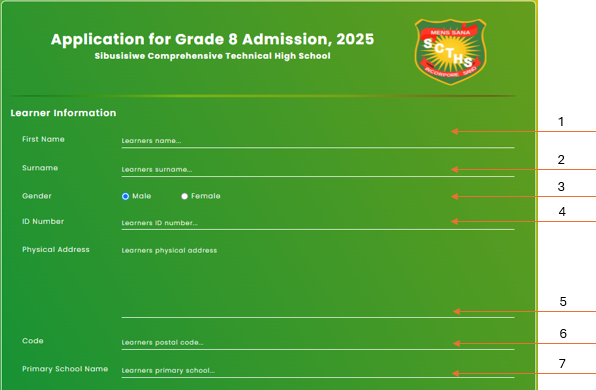Focus the Learners postal code field

(318, 342)
